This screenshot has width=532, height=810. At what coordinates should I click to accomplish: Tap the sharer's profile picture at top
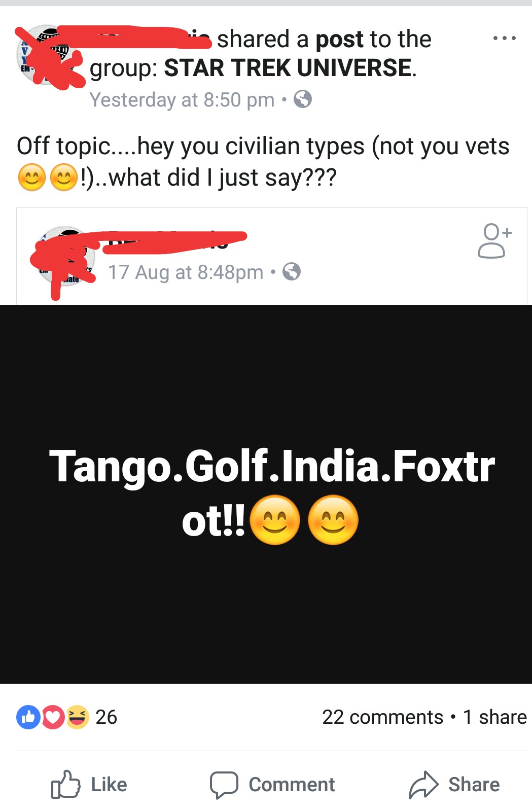pos(48,55)
